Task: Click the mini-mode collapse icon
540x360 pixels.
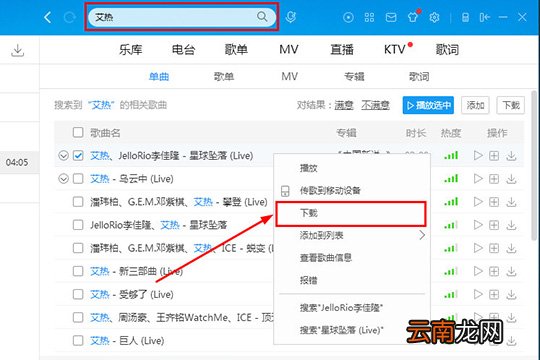Action: point(485,17)
